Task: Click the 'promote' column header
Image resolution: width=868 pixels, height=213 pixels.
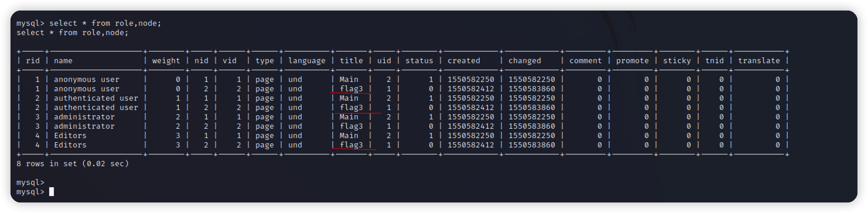Action: 632,61
